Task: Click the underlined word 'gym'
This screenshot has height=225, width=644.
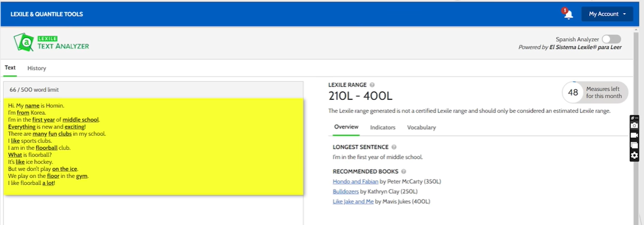Action: 82,176
